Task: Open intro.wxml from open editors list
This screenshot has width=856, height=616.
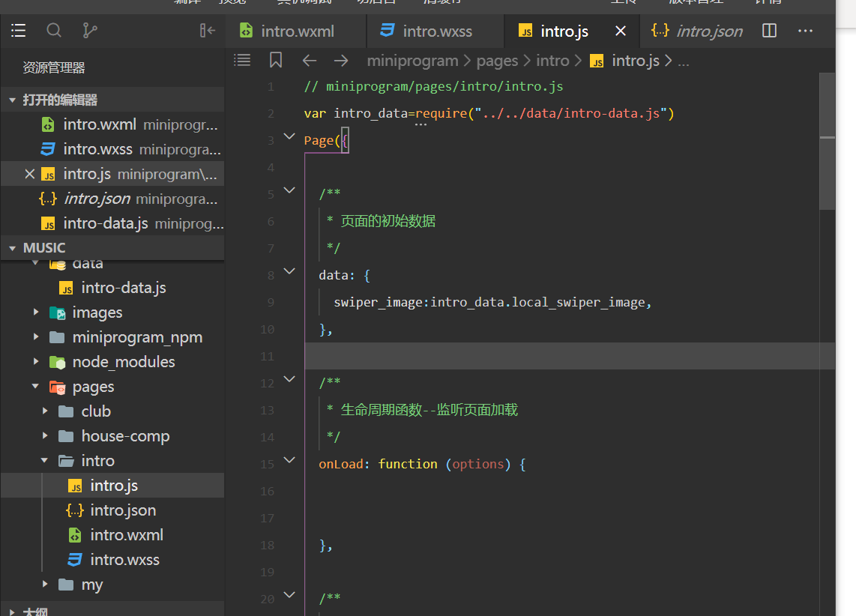Action: click(x=112, y=124)
